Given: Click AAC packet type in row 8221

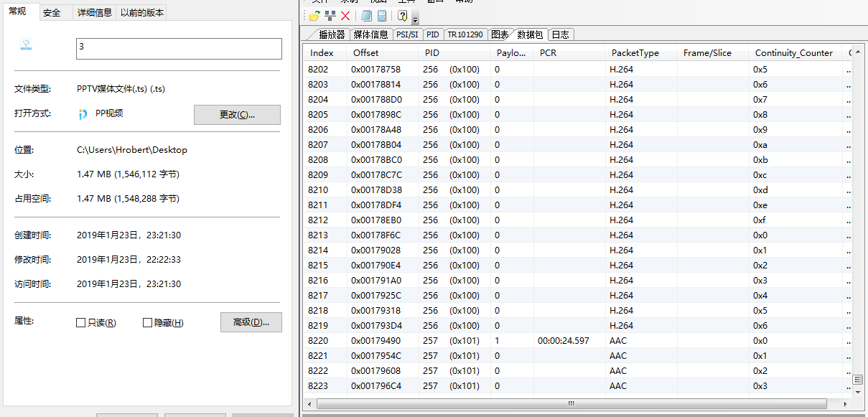Looking at the screenshot, I should [617, 356].
